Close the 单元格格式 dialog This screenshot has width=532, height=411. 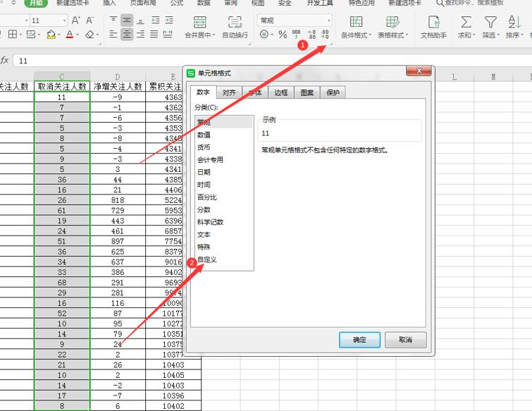pyautogui.click(x=419, y=70)
